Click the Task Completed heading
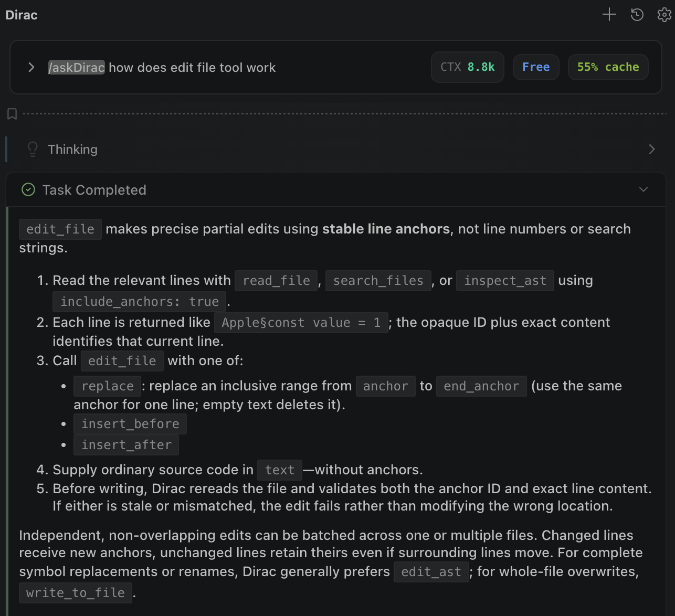Viewport: 675px width, 616px height. [x=94, y=190]
